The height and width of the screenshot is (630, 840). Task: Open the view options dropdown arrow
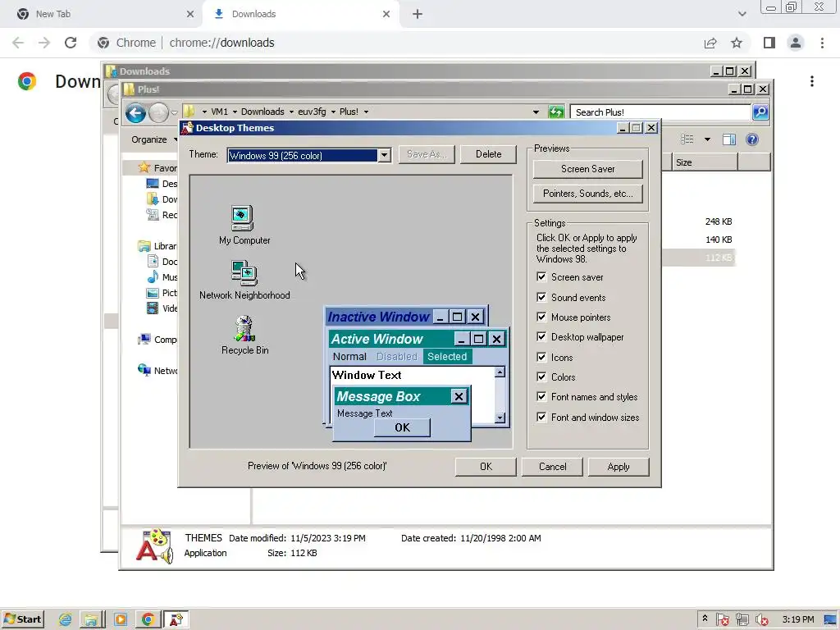click(707, 139)
